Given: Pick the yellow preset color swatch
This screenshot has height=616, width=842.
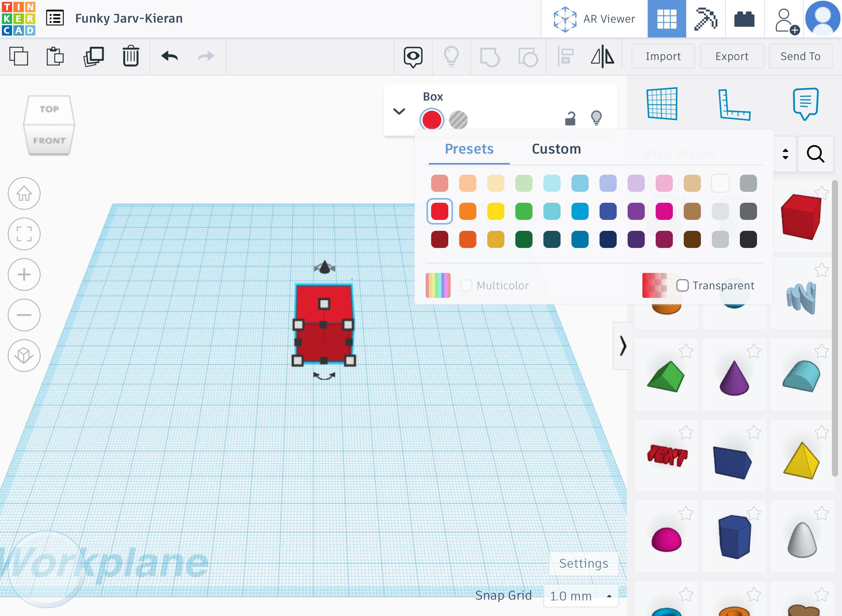Looking at the screenshot, I should pos(495,211).
